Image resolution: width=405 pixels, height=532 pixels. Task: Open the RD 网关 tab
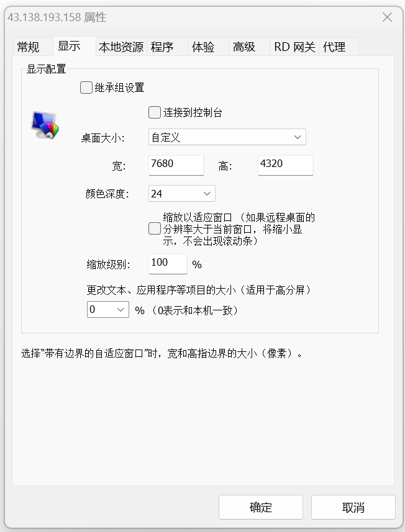point(294,47)
